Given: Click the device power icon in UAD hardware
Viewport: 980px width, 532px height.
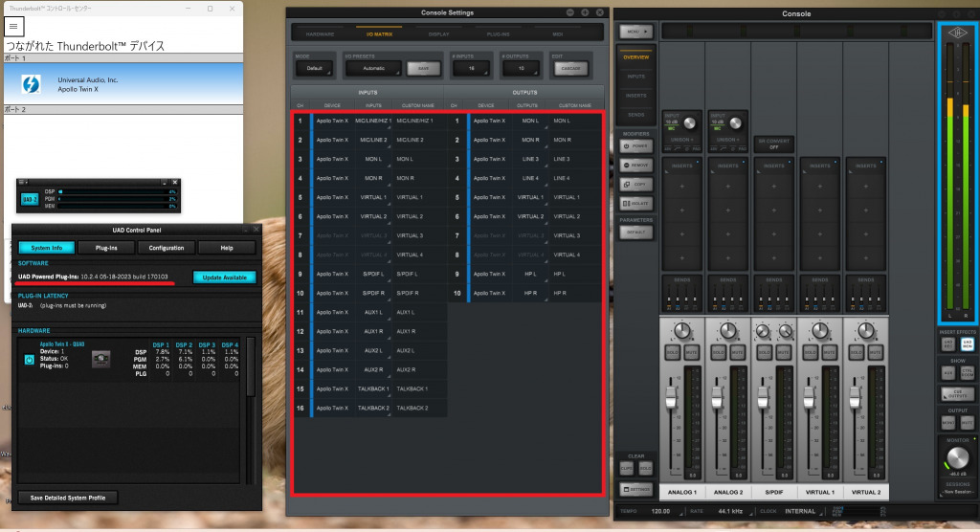Looking at the screenshot, I should tap(29, 360).
